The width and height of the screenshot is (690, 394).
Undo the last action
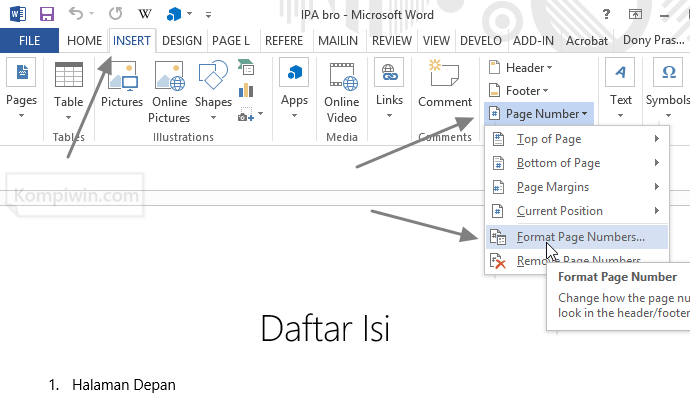point(76,14)
